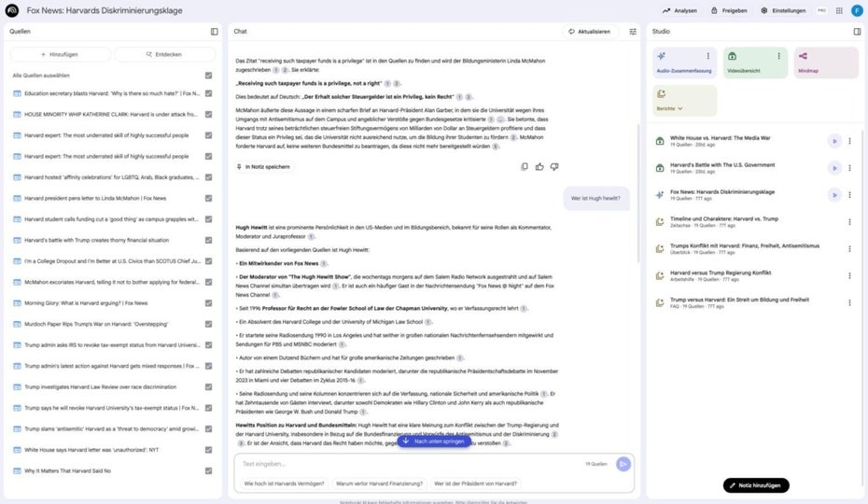
Task: Open source Trump admin asks IRS to revoke
Action: coord(112,345)
